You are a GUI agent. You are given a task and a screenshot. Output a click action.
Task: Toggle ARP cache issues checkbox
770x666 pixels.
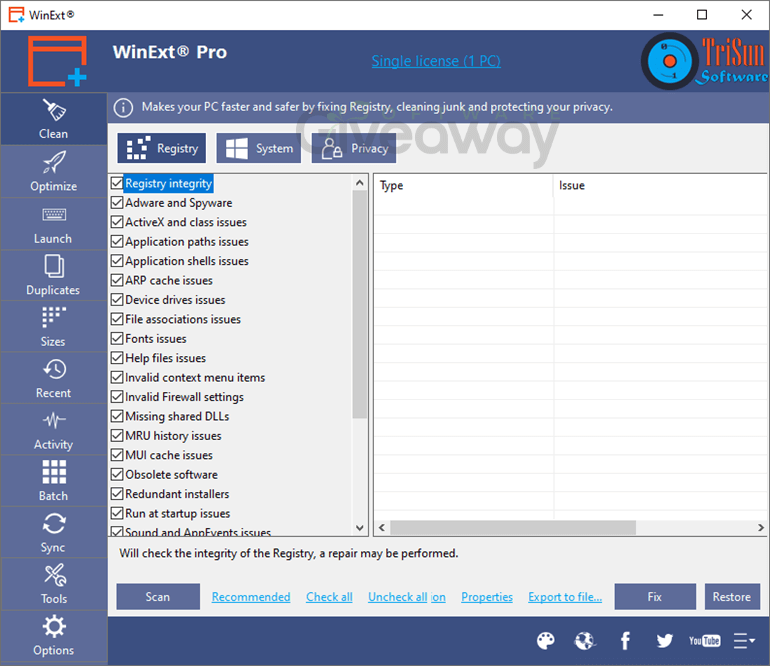tap(117, 280)
